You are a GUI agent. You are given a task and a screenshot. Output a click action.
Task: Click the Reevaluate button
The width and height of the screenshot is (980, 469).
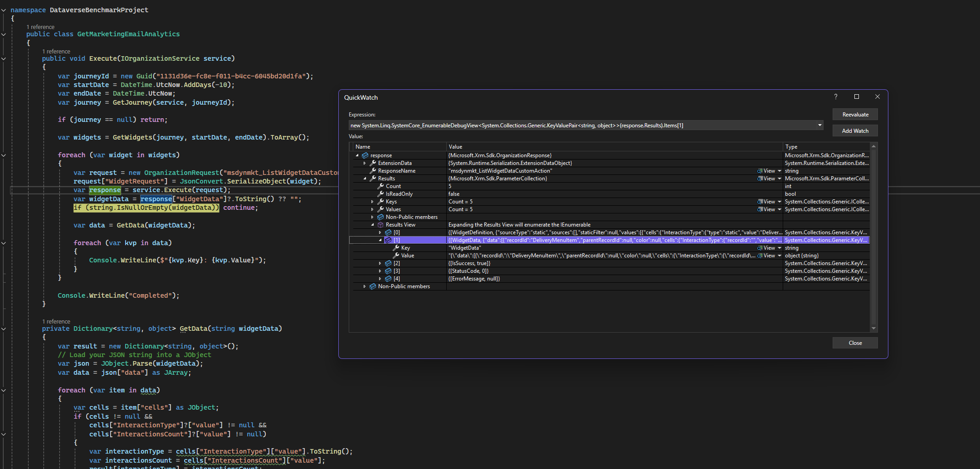(x=855, y=115)
